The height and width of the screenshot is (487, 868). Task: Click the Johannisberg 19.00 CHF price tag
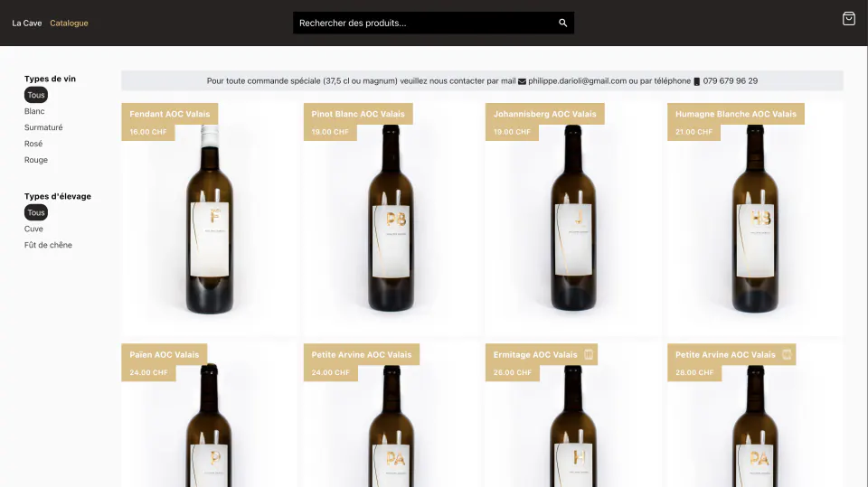[512, 132]
